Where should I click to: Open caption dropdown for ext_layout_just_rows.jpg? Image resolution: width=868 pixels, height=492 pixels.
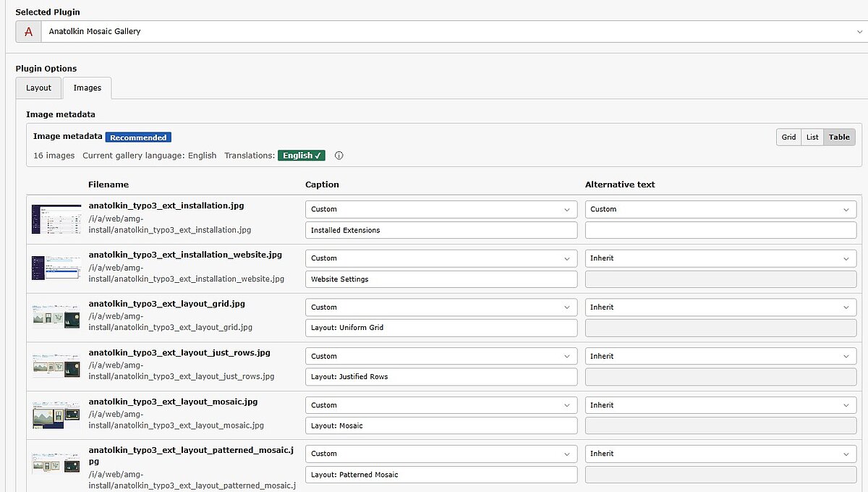(x=441, y=356)
